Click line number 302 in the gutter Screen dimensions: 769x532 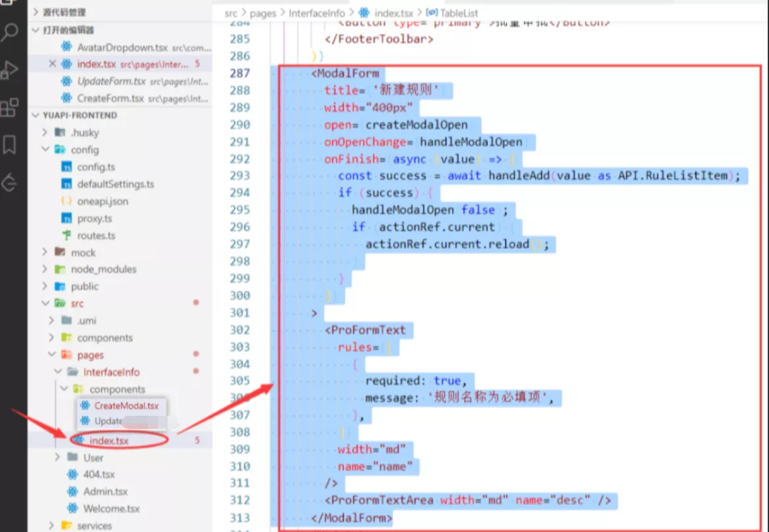point(240,330)
